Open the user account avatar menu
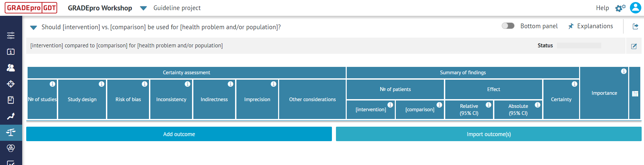Viewport: 644px width, 165px height. pos(635,8)
